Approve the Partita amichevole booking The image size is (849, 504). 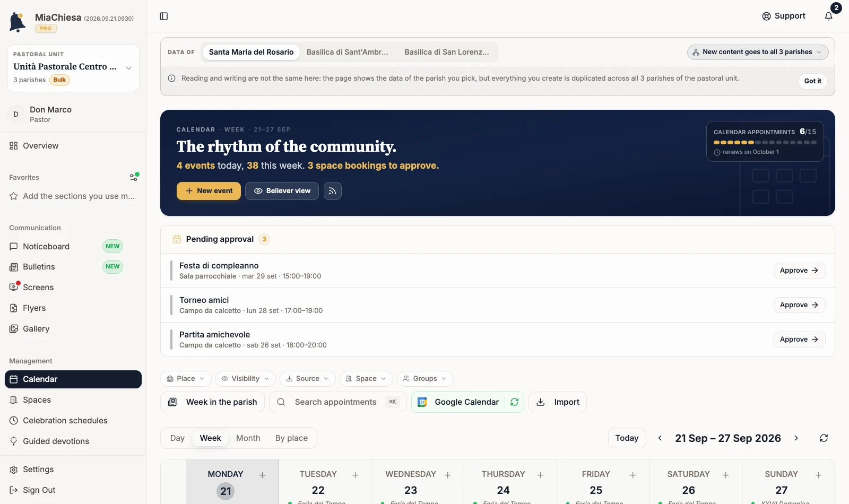pos(799,340)
